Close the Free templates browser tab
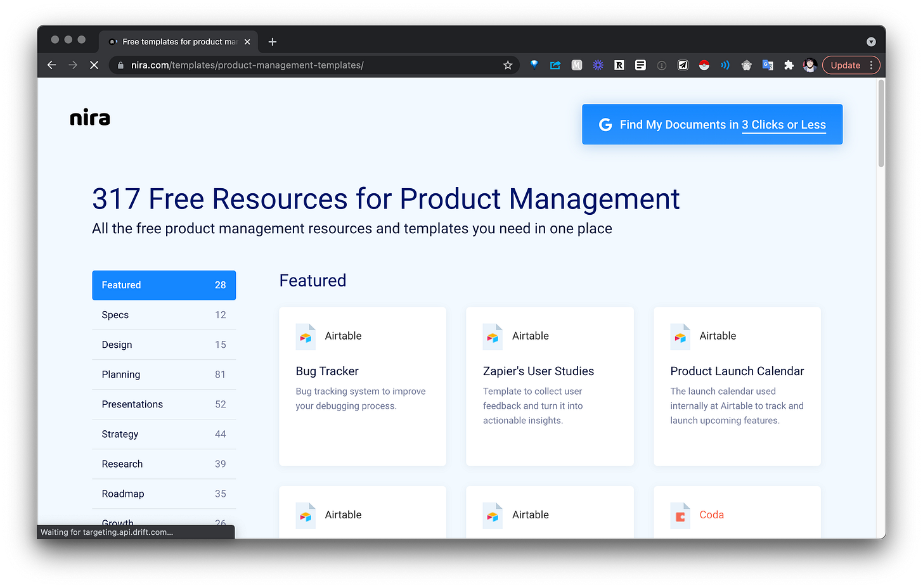923x588 pixels. pyautogui.click(x=247, y=42)
